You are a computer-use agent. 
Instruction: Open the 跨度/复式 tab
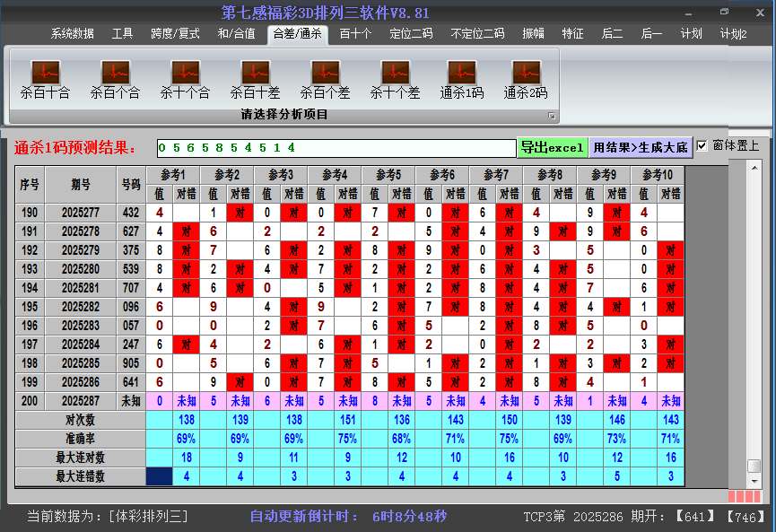175,34
